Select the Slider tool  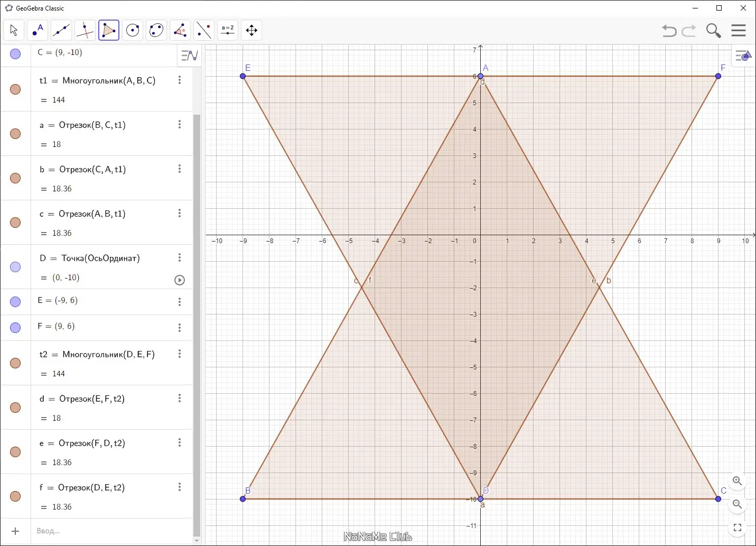pyautogui.click(x=228, y=30)
